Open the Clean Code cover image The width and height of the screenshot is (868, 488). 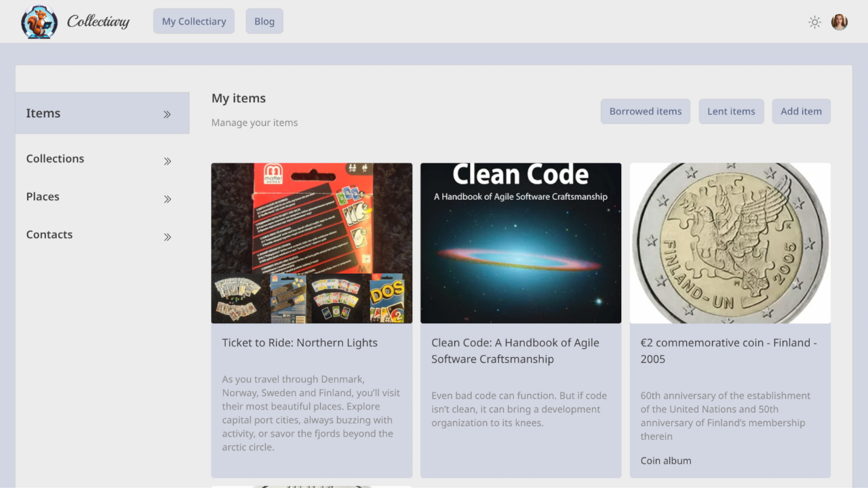pos(521,243)
